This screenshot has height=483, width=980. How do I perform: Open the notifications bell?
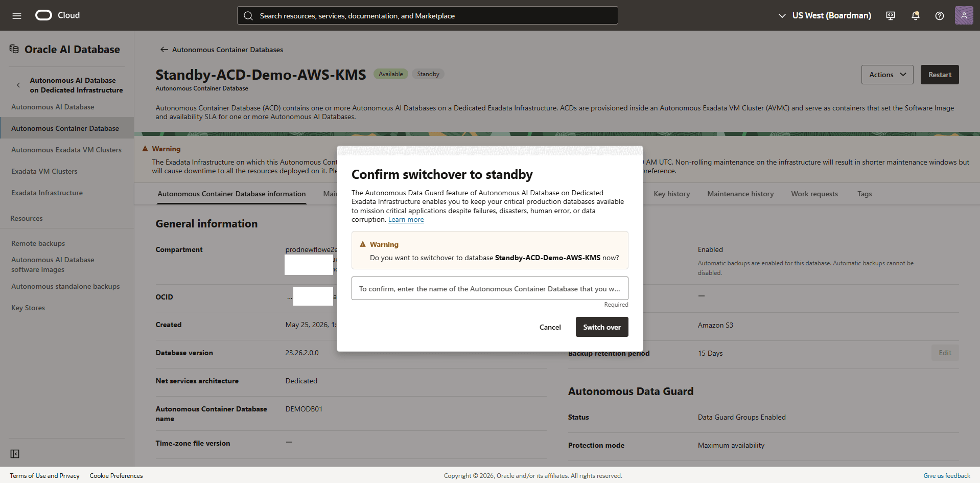(x=915, y=15)
